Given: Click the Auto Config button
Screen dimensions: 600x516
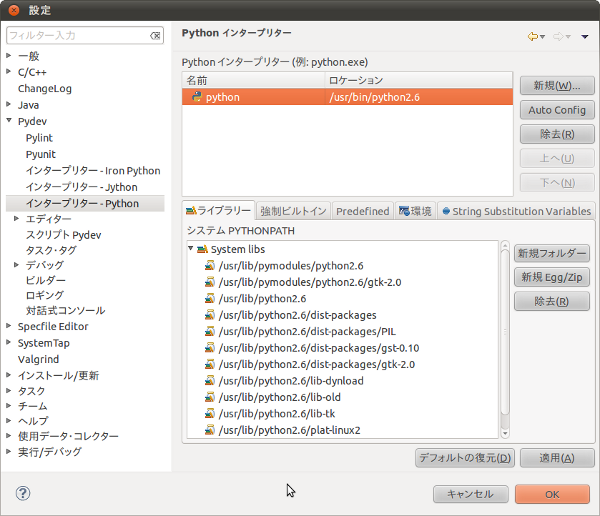Looking at the screenshot, I should 557,110.
